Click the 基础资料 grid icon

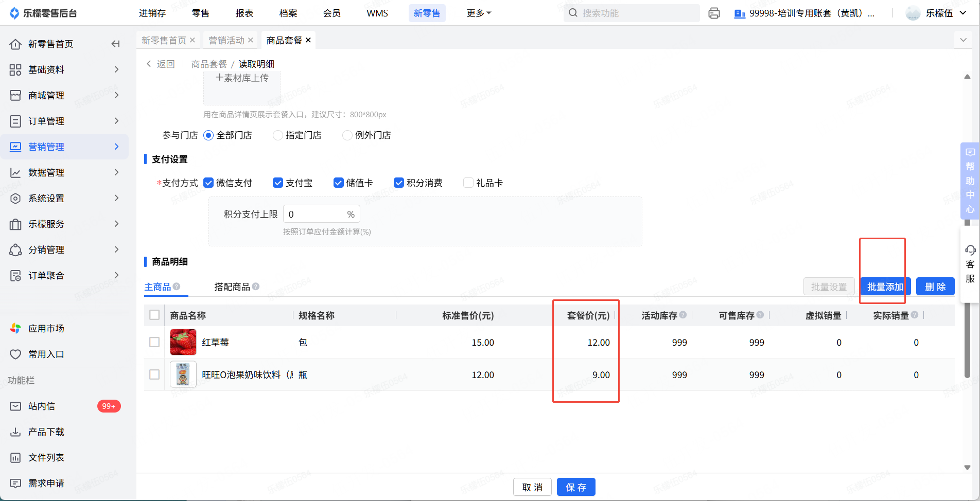(15, 70)
